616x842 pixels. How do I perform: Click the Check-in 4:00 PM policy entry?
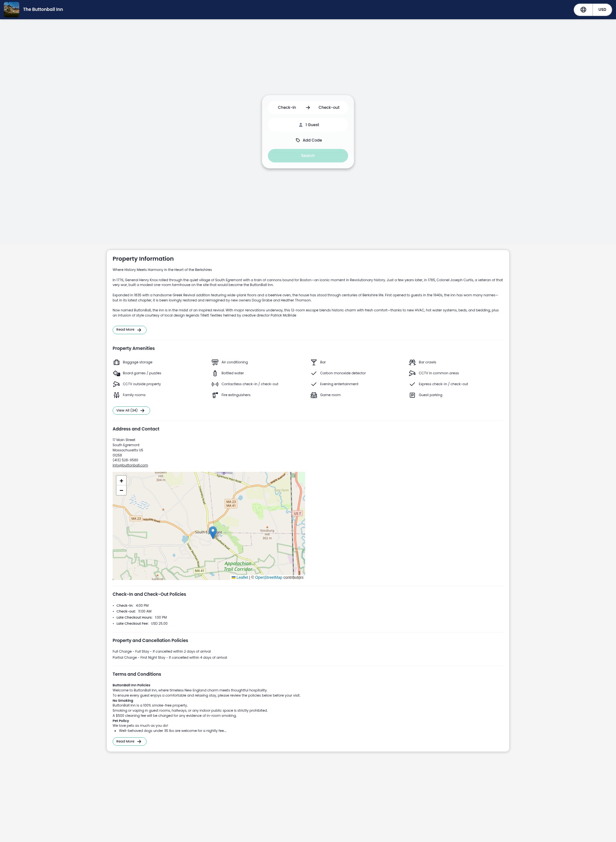pyautogui.click(x=133, y=605)
